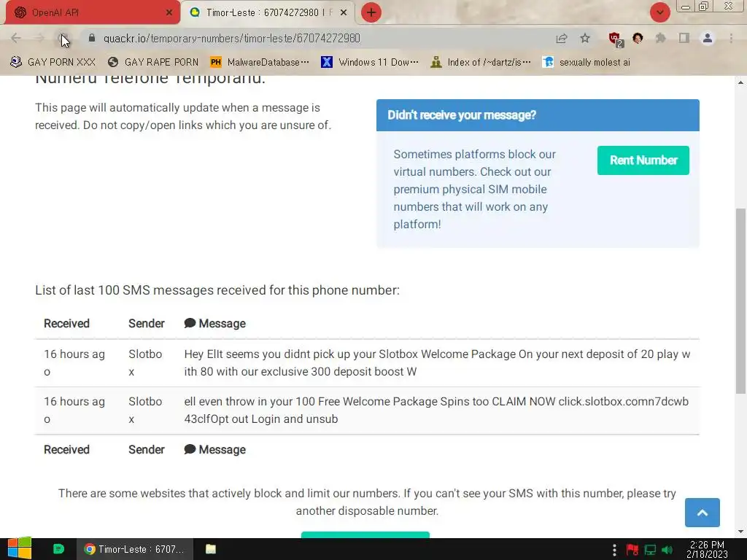Viewport: 747px width, 560px height.
Task: Close the Timor-Leste tab
Action: tap(344, 13)
